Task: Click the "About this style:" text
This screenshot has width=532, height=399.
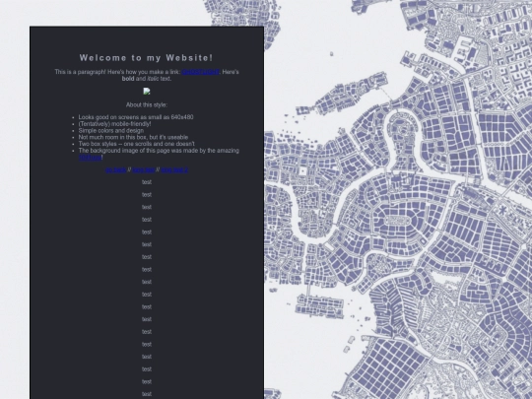Action: pyautogui.click(x=147, y=104)
